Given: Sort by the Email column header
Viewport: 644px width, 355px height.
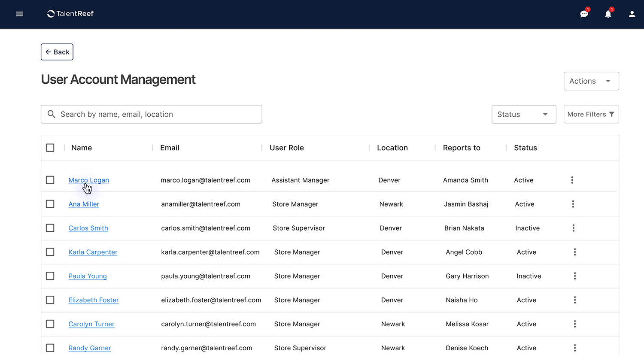Looking at the screenshot, I should click(170, 148).
